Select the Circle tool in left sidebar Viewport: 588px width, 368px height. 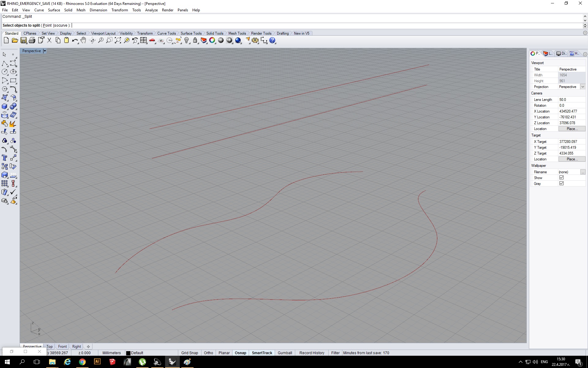pyautogui.click(x=5, y=72)
